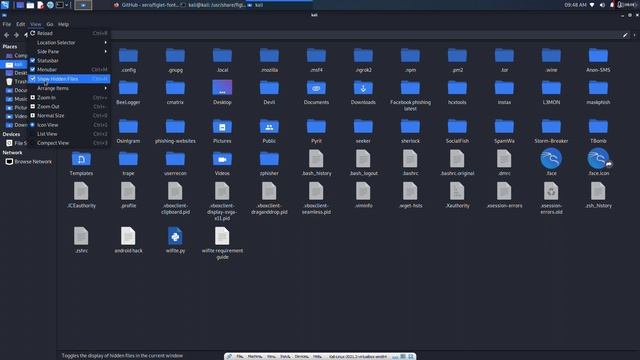This screenshot has width=640, height=360.
Task: Open the panel terminal dropdown arrow
Action: coord(67,5)
